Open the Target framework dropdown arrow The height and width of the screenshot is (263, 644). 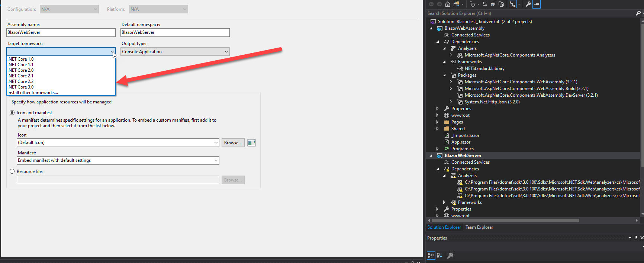112,52
